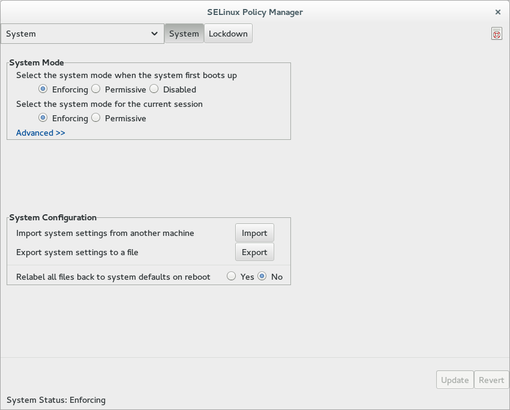The image size is (510, 410).
Task: Click the Export button
Action: click(254, 252)
